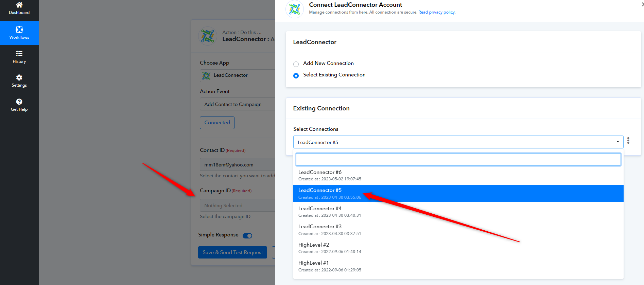Click the Select Connections label
Image resolution: width=644 pixels, height=285 pixels.
point(316,129)
